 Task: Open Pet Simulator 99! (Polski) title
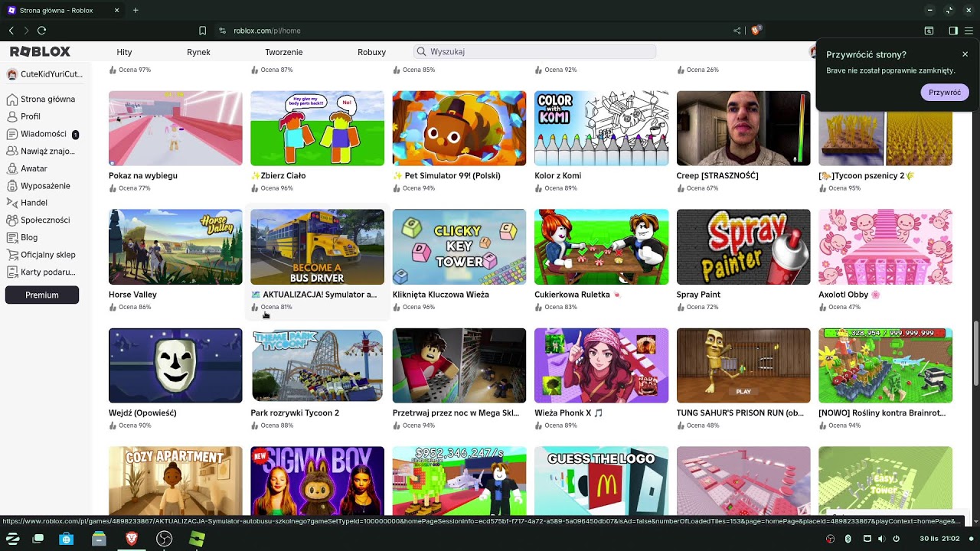click(446, 175)
